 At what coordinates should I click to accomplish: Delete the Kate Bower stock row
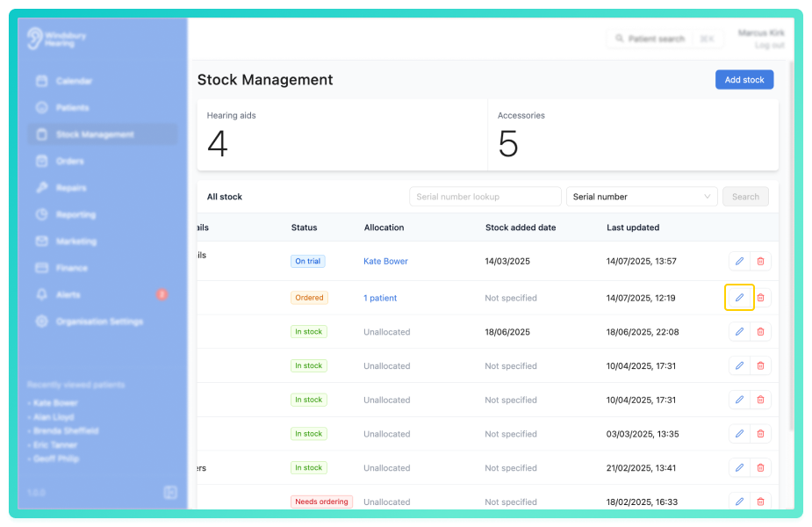(760, 261)
